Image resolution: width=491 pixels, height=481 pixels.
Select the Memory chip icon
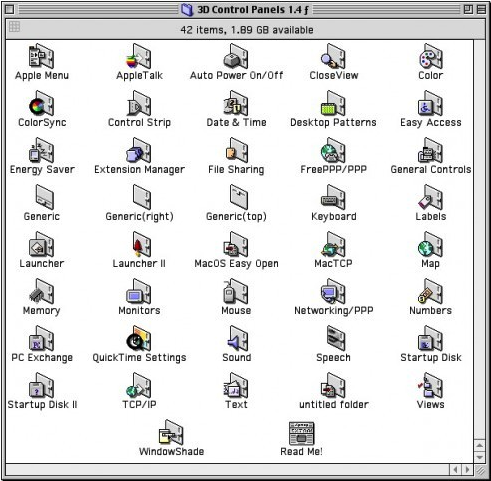coord(41,291)
